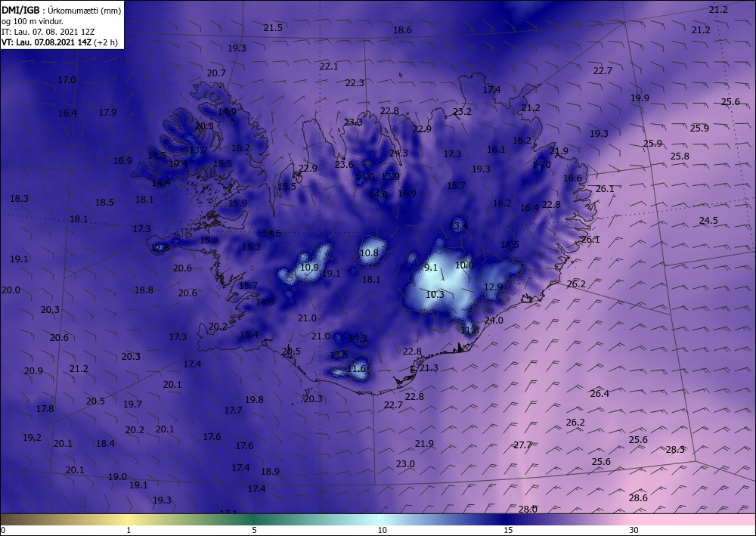Viewport: 756px width, 536px height.
Task: Click the map value 20.9
Action: 33,370
